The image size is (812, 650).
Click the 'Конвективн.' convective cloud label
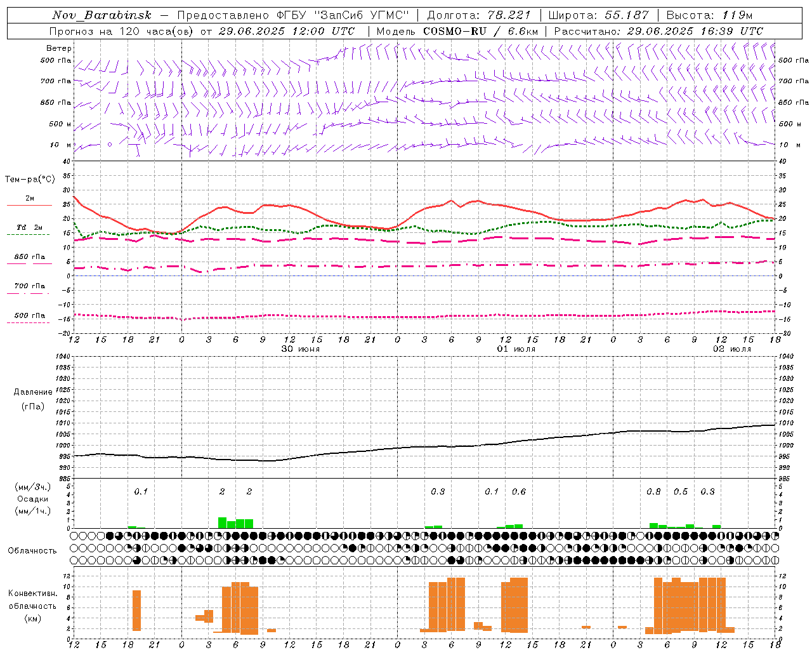(x=32, y=594)
